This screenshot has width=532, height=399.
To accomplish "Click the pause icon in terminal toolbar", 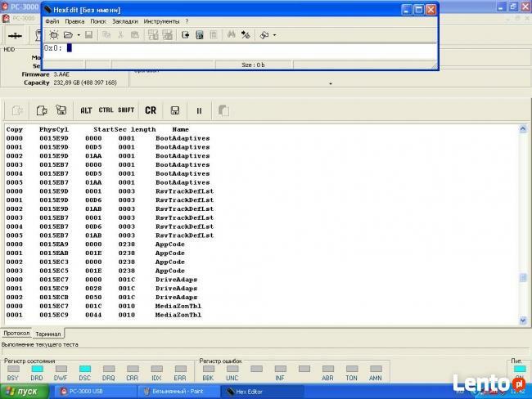I will click(199, 110).
